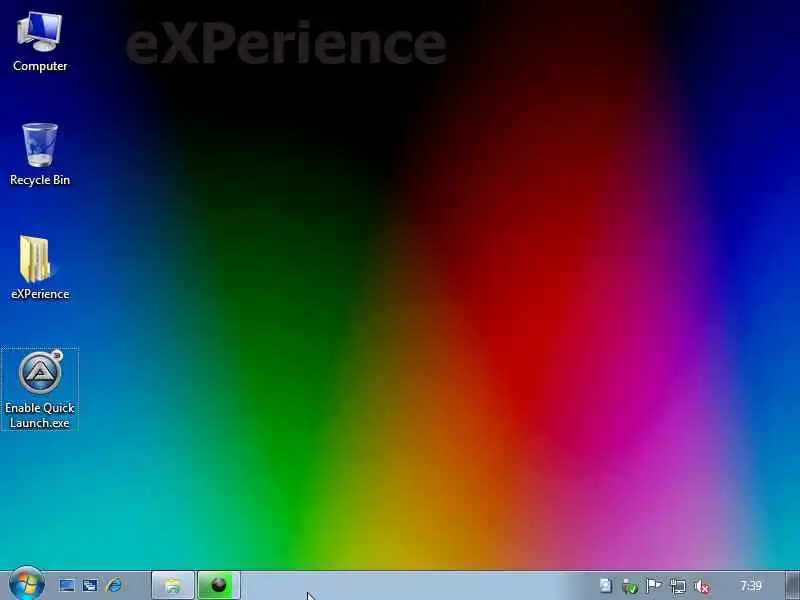Viewport: 800px width, 600px height.
Task: Click the 7:39 taskbar clock
Action: click(751, 585)
